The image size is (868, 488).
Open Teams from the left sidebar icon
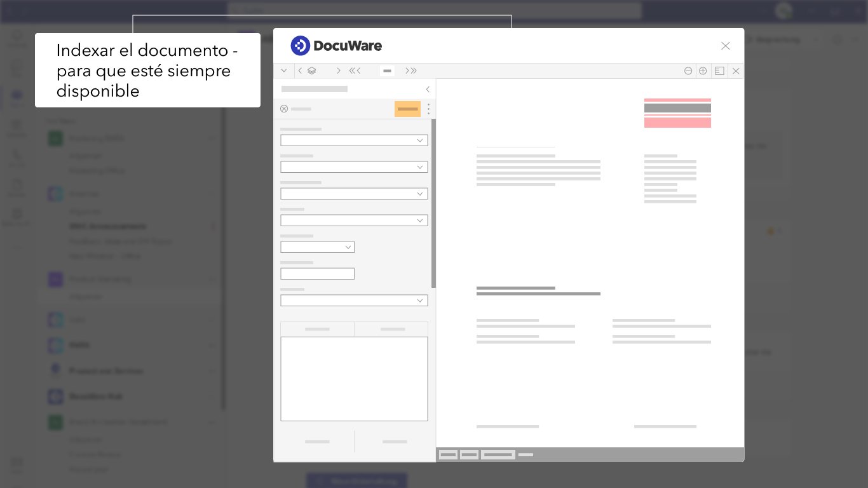point(16,97)
